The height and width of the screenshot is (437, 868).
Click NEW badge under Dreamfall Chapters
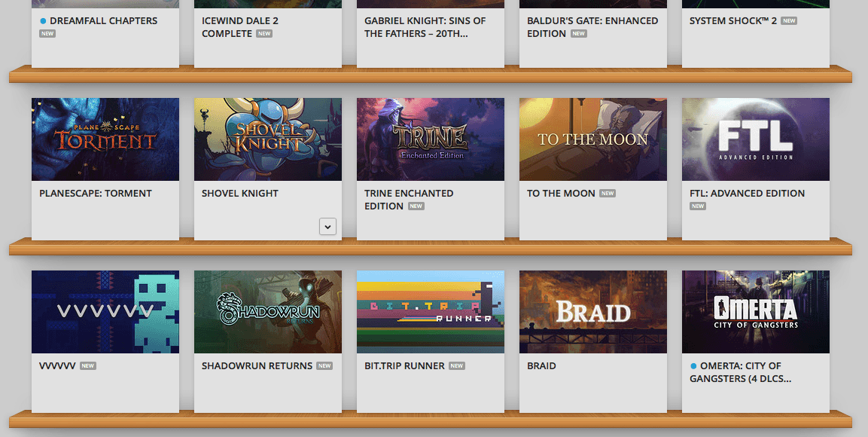click(47, 33)
